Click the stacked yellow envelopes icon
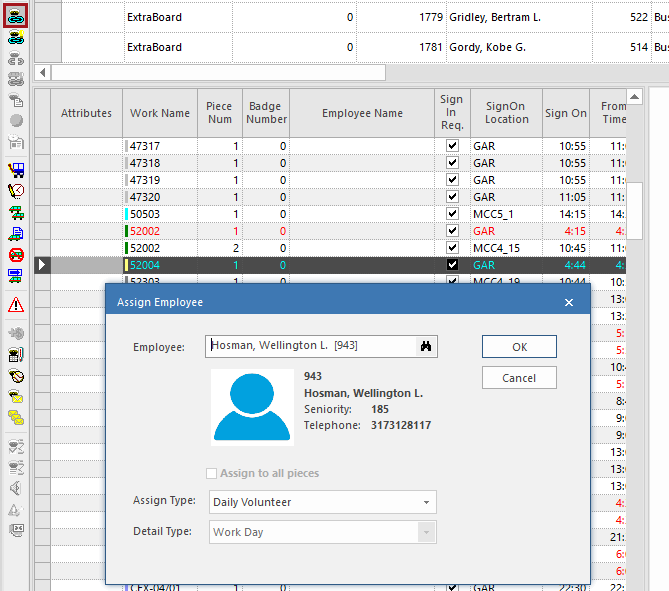Viewport: 669px width, 591px height. click(x=16, y=418)
